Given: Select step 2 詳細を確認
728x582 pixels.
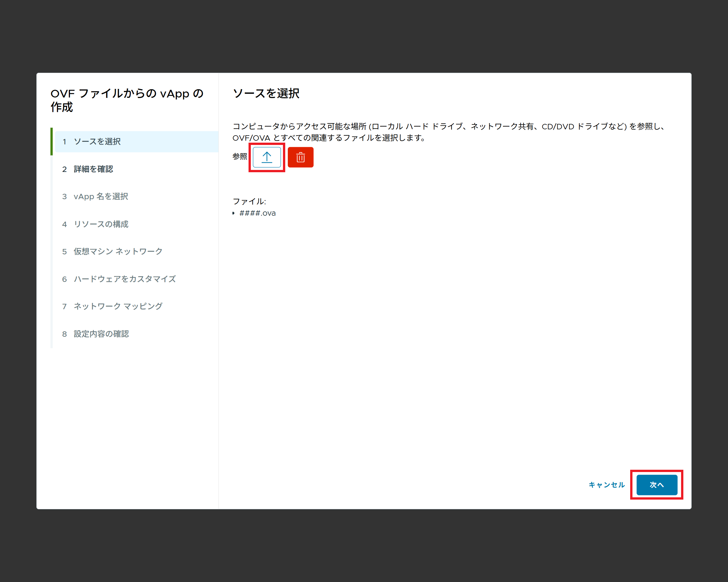Looking at the screenshot, I should [x=93, y=169].
